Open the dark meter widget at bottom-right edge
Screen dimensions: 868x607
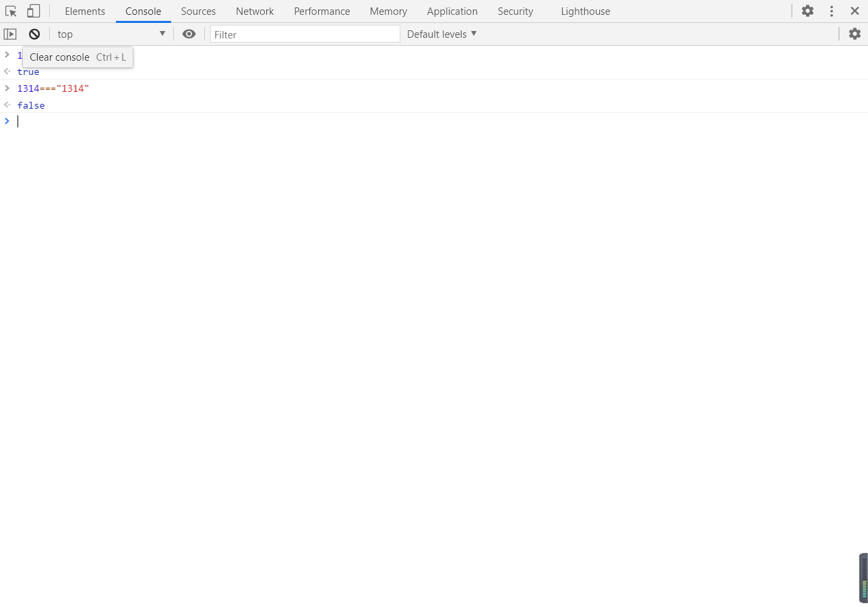(863, 578)
